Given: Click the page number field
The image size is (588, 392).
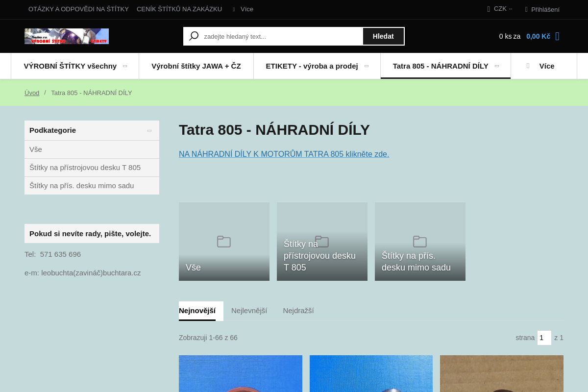Looking at the screenshot, I should pyautogui.click(x=544, y=338).
